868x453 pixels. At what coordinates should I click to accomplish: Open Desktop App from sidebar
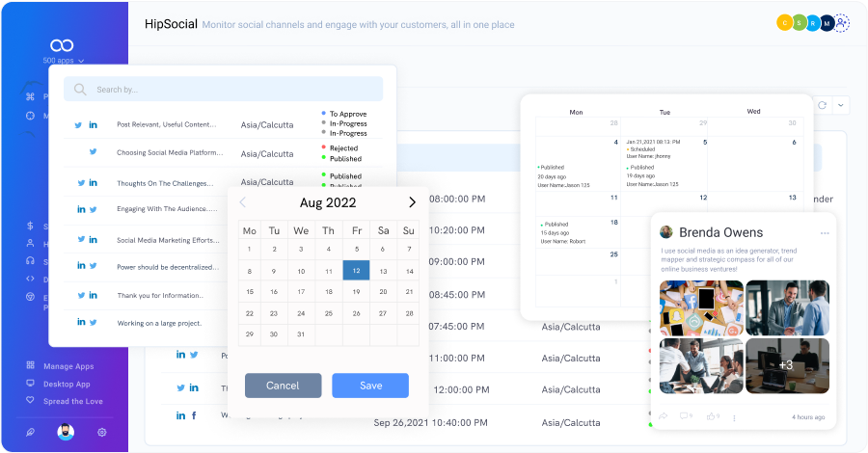(67, 384)
